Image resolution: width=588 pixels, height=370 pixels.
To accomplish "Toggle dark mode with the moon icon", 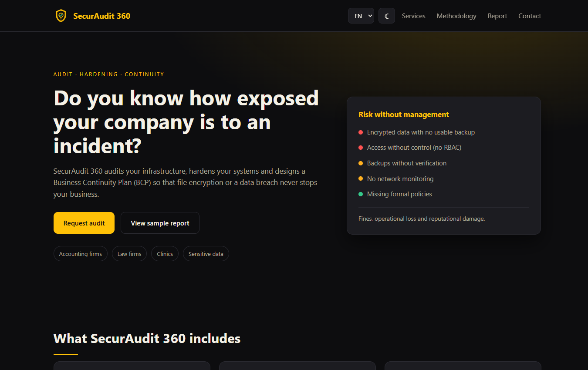I will pos(387,16).
